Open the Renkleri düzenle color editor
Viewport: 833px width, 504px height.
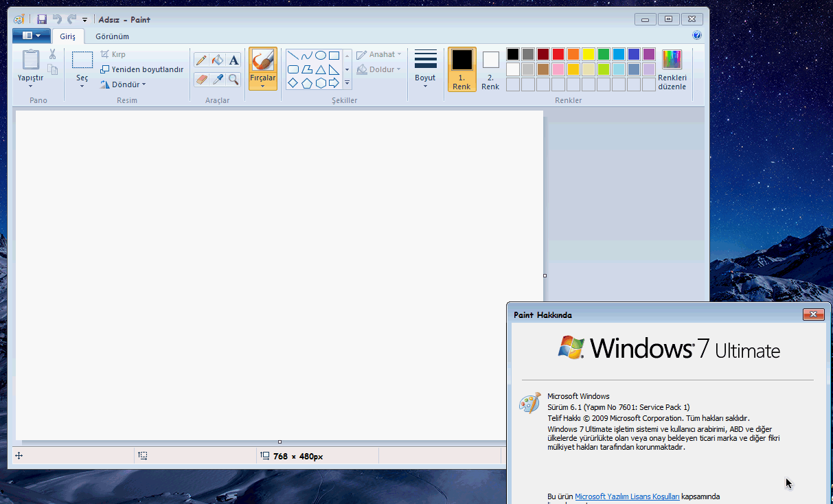click(x=672, y=69)
